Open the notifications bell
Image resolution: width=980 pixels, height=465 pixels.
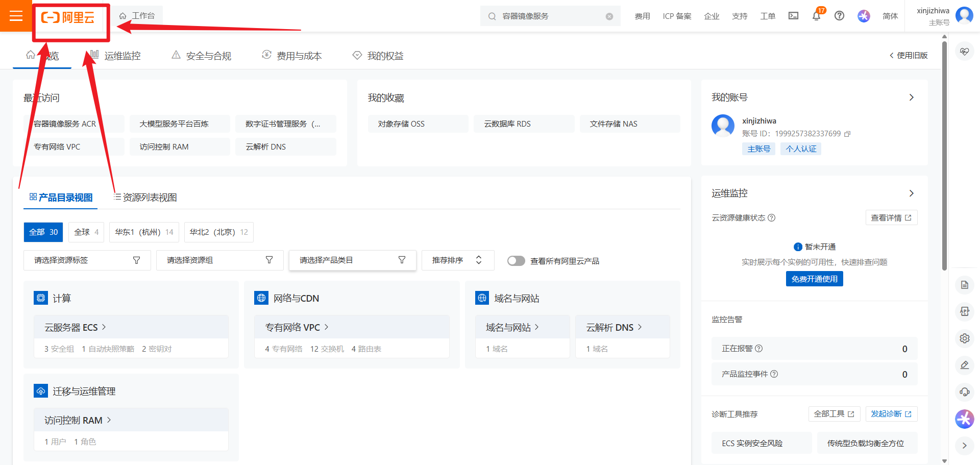click(x=816, y=16)
